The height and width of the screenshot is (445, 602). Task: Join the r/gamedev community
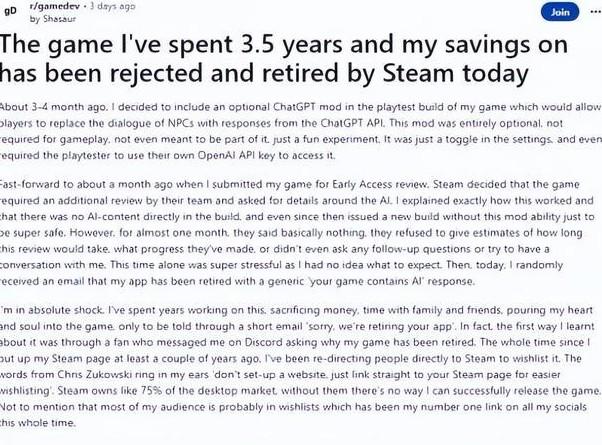pyautogui.click(x=559, y=12)
